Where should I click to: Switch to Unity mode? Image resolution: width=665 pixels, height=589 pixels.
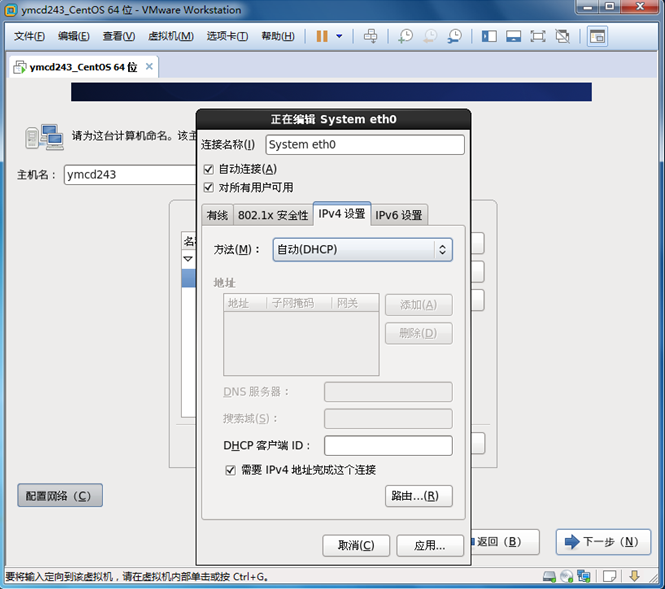point(562,36)
